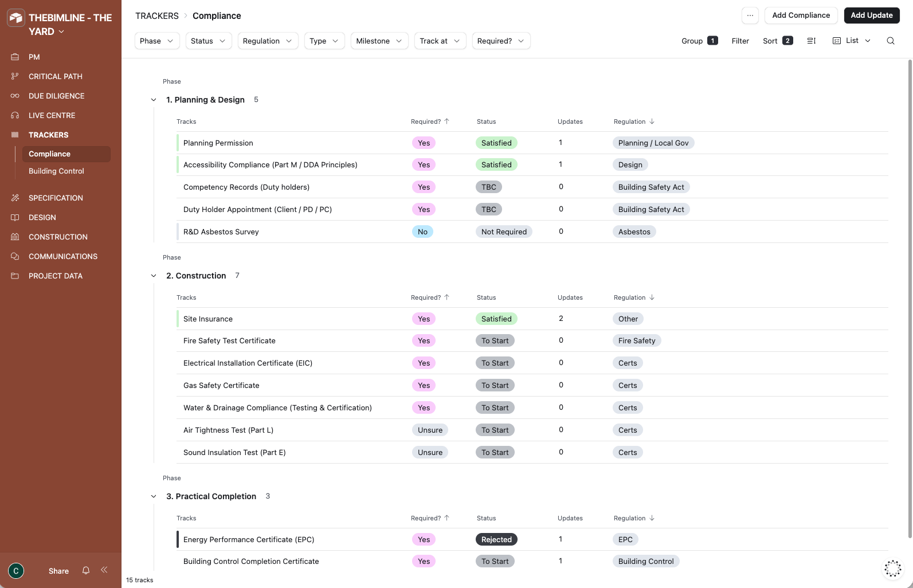Open the Regulation filter dropdown

268,41
